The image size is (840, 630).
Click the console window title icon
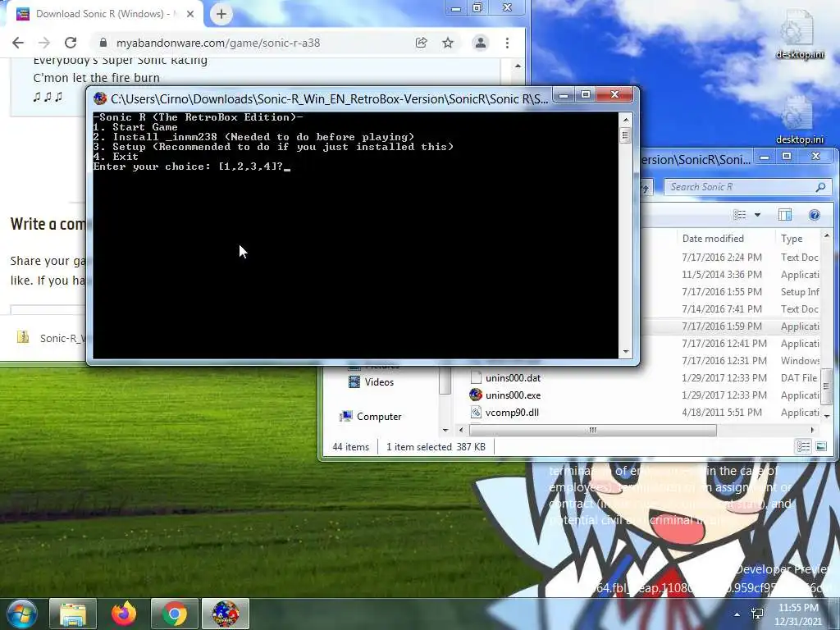pos(100,98)
